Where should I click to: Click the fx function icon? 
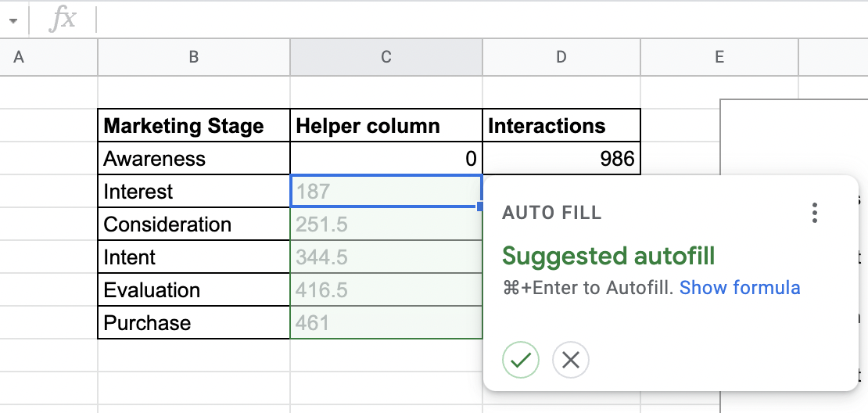(x=63, y=20)
